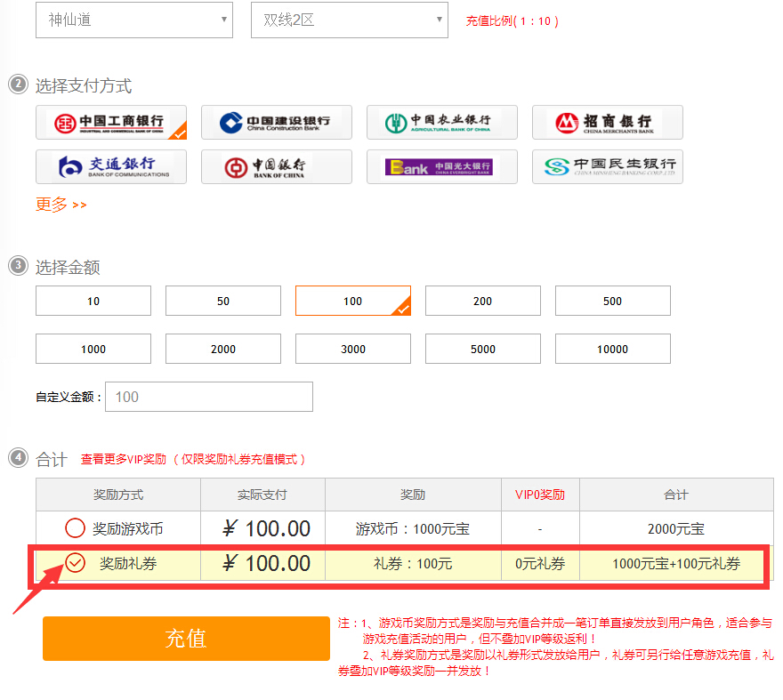Choose China Minsheng Bank logo
Viewport: 783px width, 700px height.
pyautogui.click(x=607, y=166)
